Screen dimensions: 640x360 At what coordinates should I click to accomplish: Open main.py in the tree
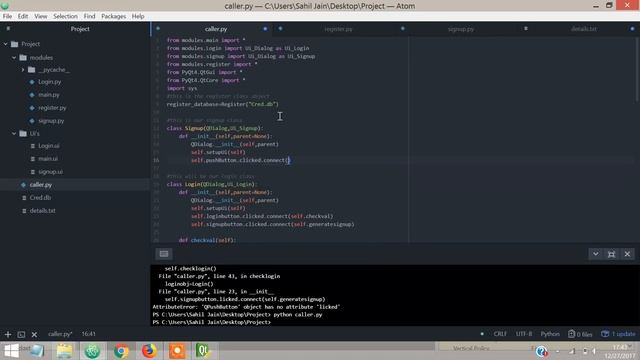[x=49, y=95]
